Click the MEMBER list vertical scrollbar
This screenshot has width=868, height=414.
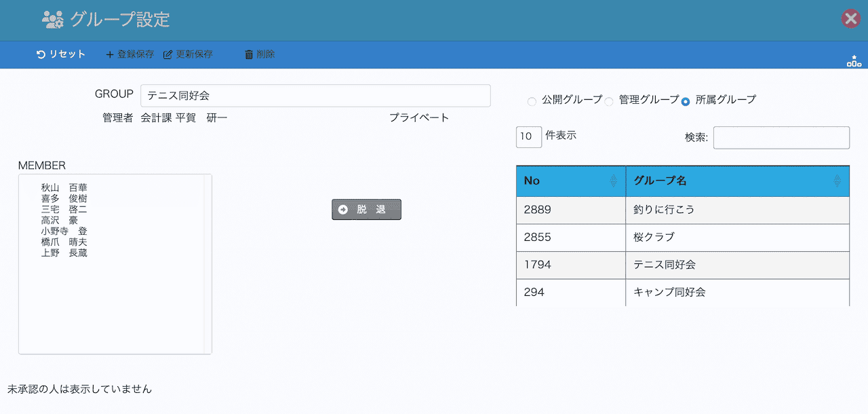point(208,264)
